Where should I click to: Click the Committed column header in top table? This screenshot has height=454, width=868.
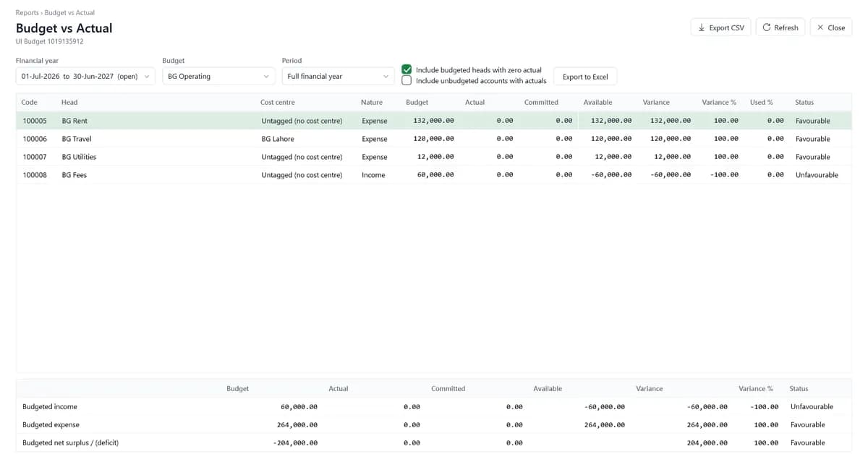pyautogui.click(x=541, y=102)
